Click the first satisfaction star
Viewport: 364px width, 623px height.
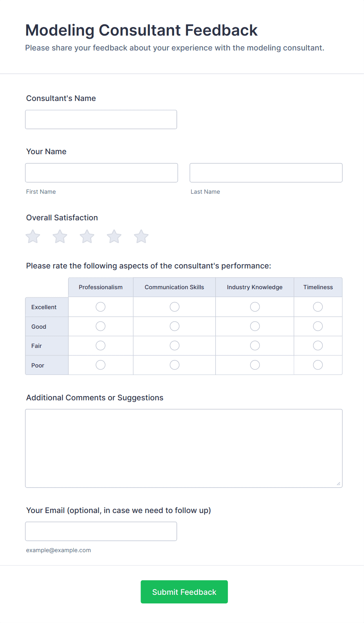point(33,237)
